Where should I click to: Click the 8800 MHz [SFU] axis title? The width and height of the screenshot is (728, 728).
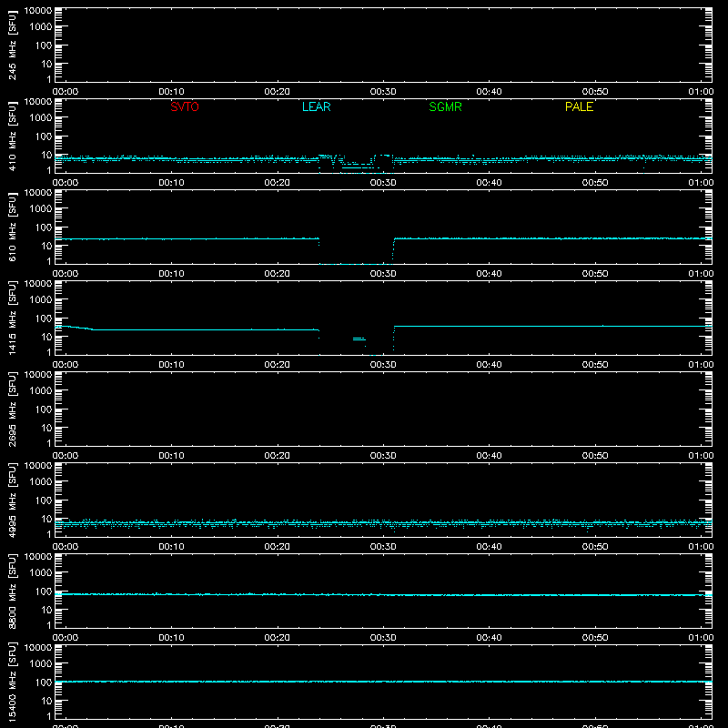[x=12, y=591]
